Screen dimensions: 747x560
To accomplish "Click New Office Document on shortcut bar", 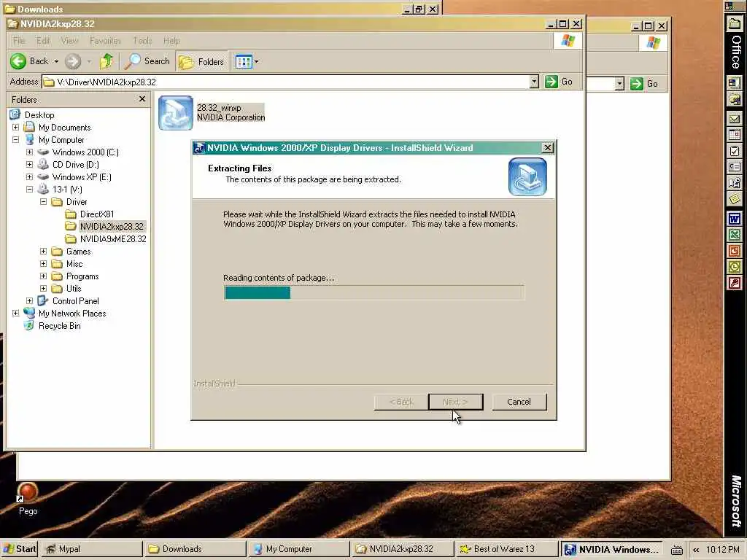I will click(x=735, y=83).
